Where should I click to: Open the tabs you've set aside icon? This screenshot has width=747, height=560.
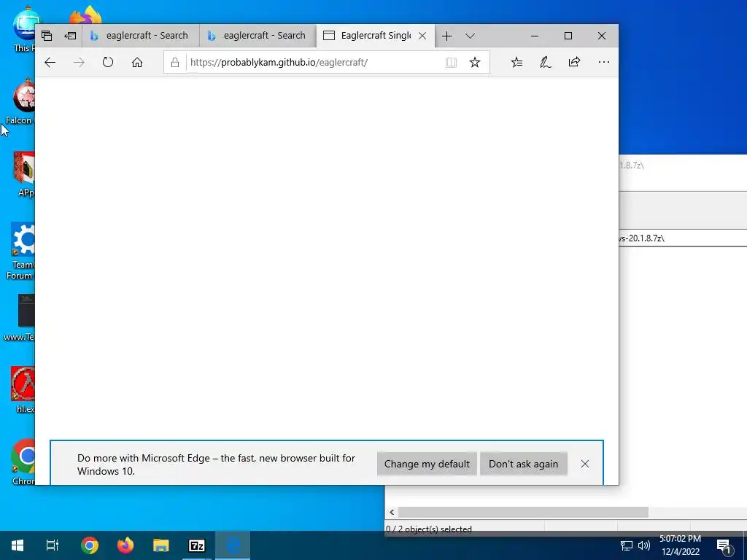tap(46, 36)
